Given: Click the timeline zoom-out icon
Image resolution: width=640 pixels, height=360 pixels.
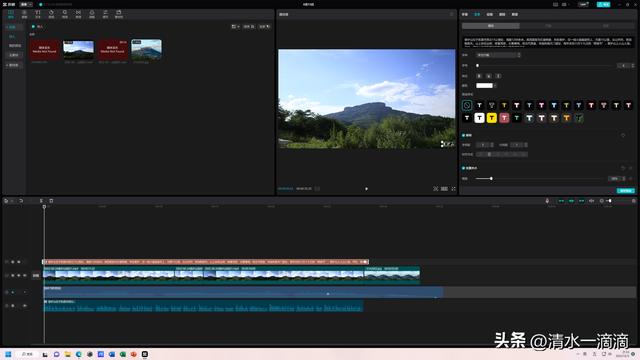Looking at the screenshot, I should (601, 201).
